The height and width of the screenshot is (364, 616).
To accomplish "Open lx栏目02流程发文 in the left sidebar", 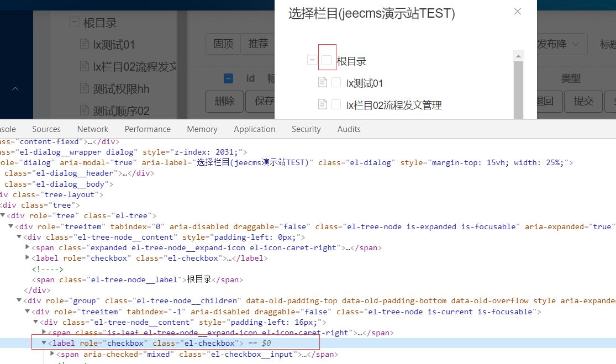I will 135,67.
